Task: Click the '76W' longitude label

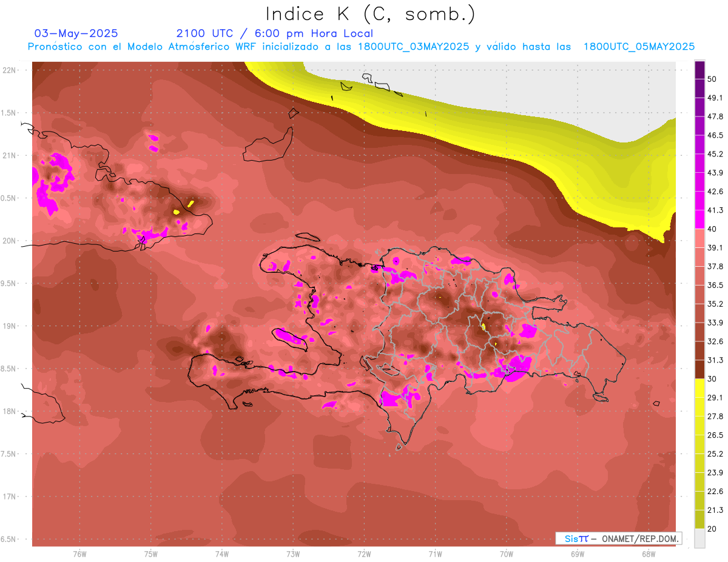Action: (79, 555)
